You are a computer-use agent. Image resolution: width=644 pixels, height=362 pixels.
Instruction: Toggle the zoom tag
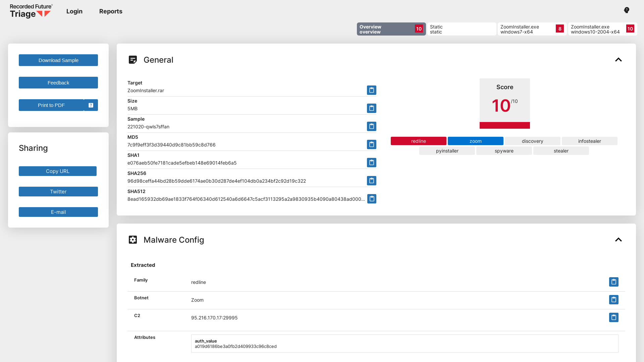[x=475, y=141]
